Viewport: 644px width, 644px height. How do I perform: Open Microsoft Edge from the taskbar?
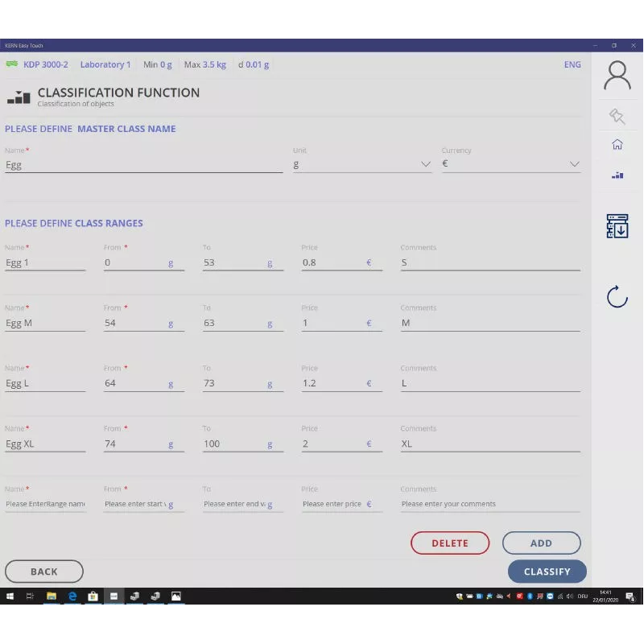pos(72,597)
